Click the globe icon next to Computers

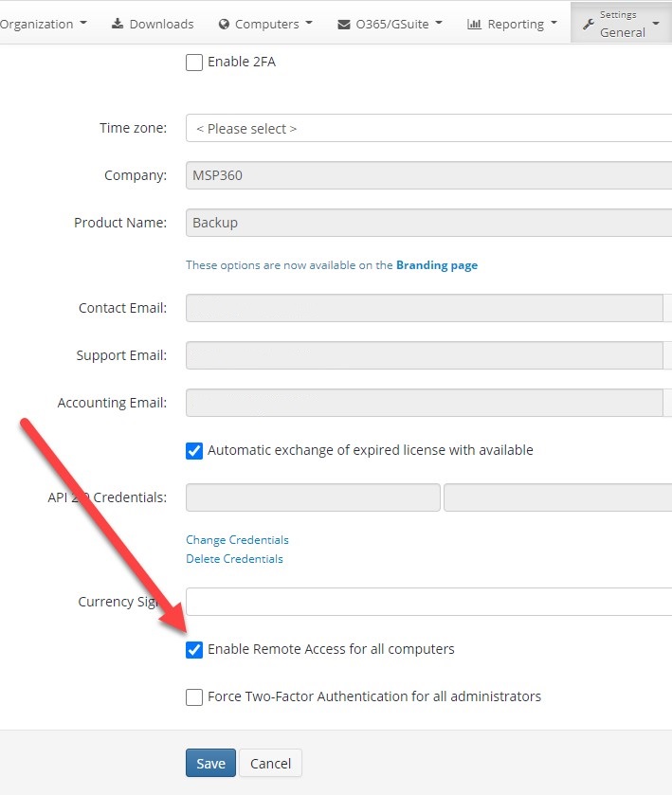point(224,25)
